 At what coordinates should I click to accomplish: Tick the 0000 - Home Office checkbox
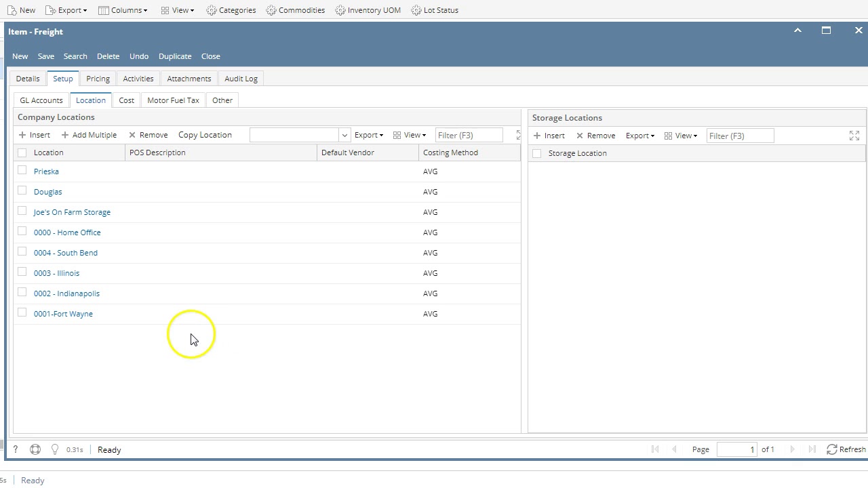22,232
